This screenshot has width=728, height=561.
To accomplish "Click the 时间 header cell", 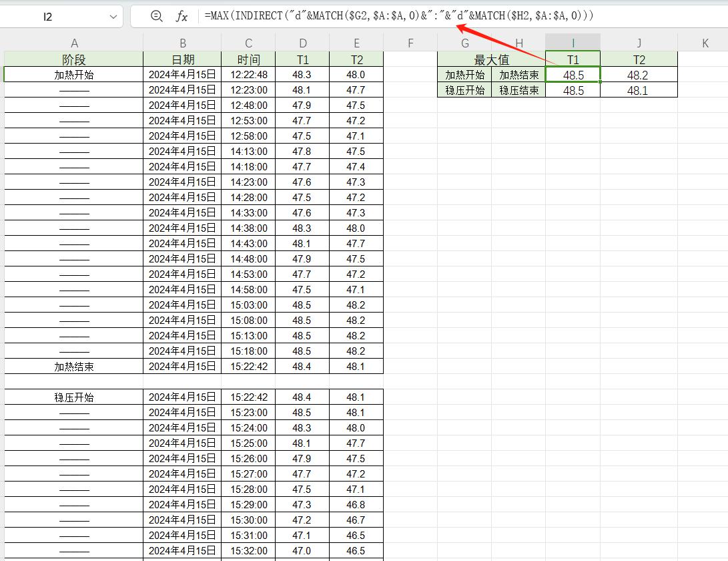I will click(248, 59).
